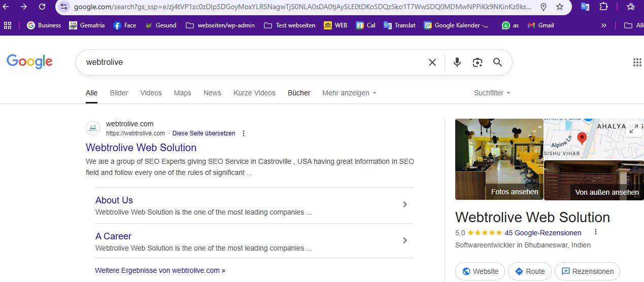Expand the map with the arrows icon

pos(633,129)
